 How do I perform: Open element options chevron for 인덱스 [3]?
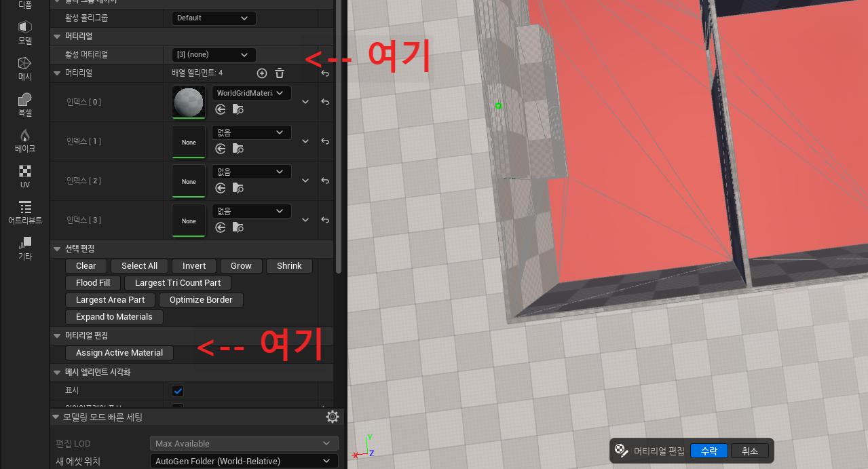305,220
